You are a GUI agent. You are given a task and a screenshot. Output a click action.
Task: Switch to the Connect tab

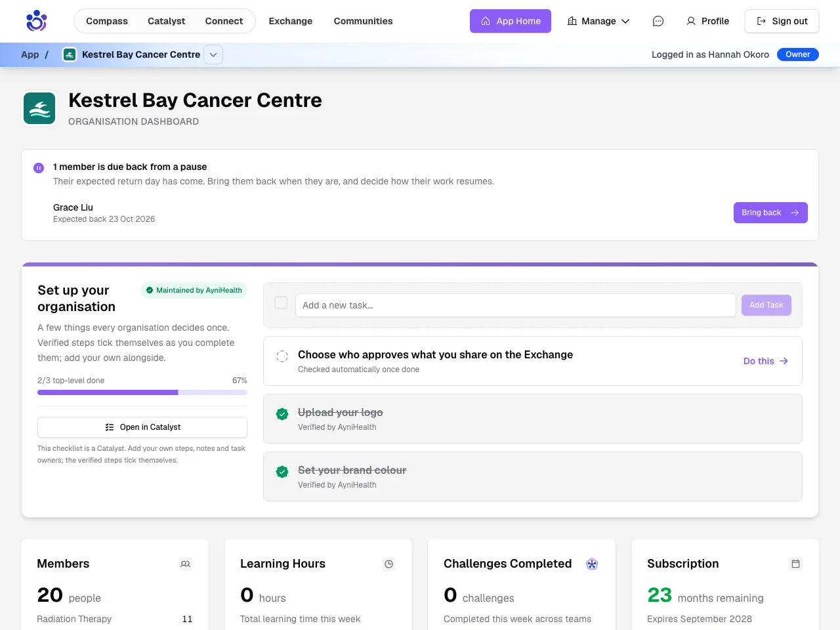(x=224, y=21)
